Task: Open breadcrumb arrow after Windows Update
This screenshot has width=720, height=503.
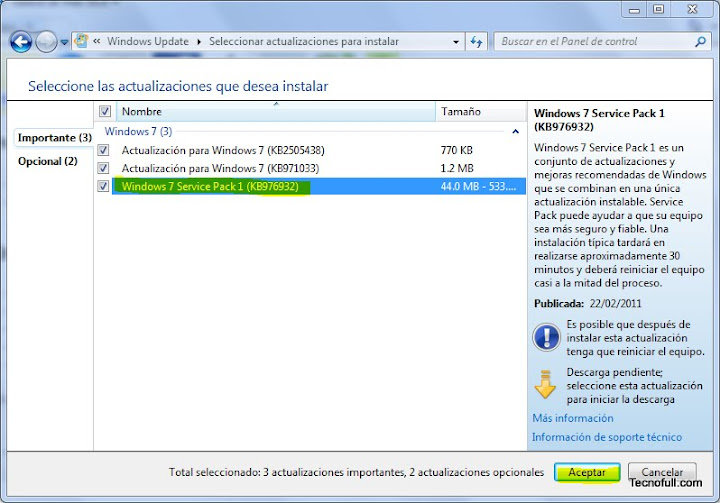Action: [x=199, y=42]
